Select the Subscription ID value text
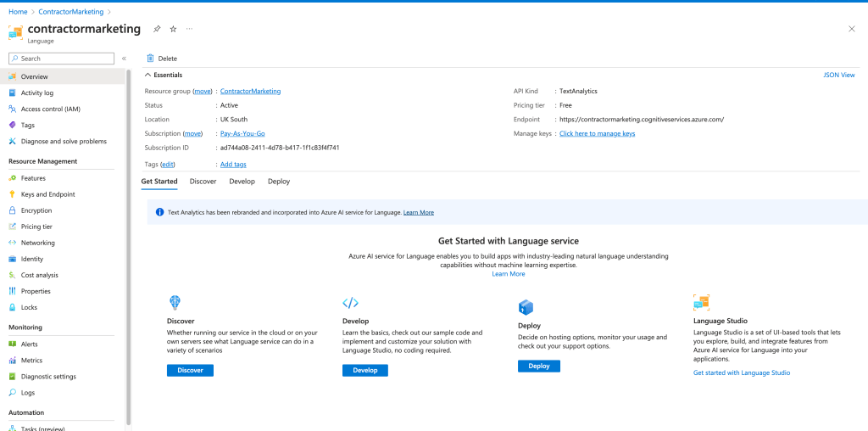The height and width of the screenshot is (431, 868). click(280, 148)
